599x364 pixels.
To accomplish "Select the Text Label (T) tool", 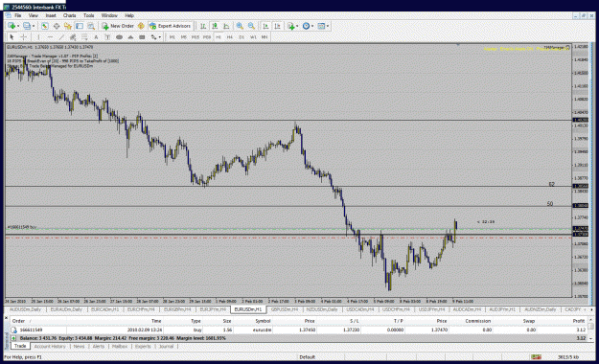I will (x=107, y=37).
